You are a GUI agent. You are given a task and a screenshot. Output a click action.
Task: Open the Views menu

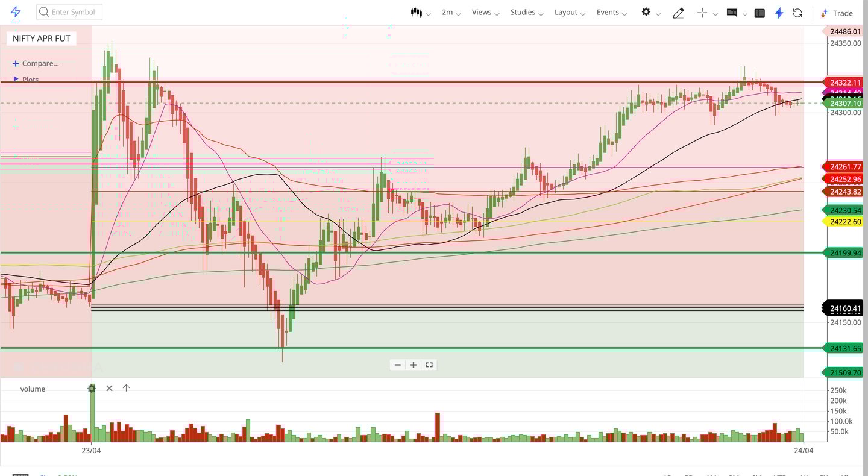[486, 12]
